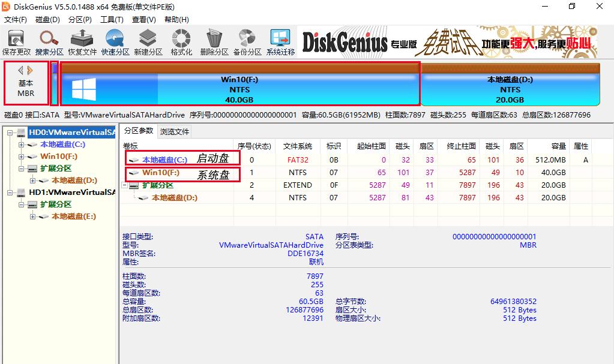
Task: Expand 本地磁盘(C:) in the tree
Action: [21, 145]
